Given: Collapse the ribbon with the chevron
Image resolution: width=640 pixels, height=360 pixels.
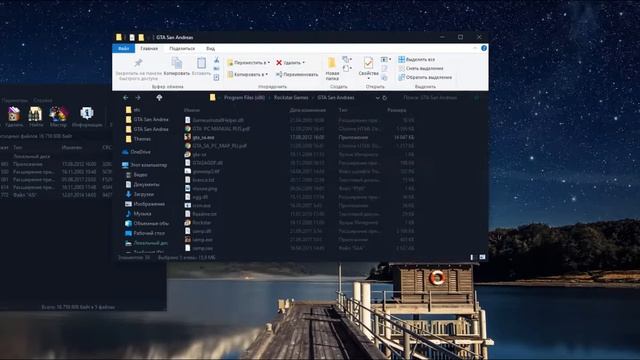Looking at the screenshot, I should pyautogui.click(x=475, y=48).
